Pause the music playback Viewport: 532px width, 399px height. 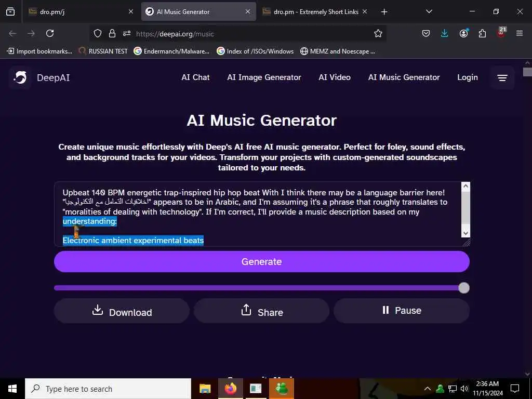point(402,311)
